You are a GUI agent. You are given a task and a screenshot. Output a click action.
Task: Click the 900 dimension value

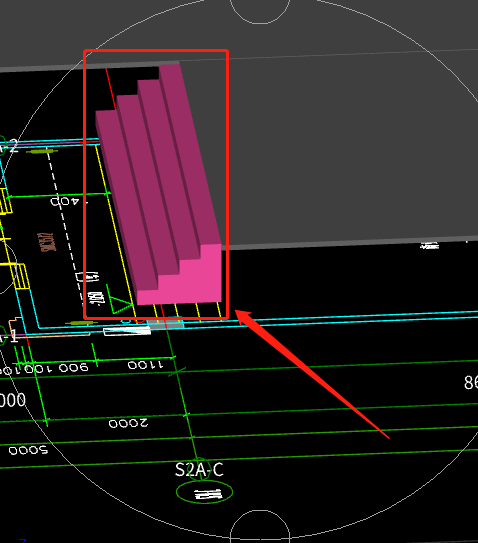73,368
